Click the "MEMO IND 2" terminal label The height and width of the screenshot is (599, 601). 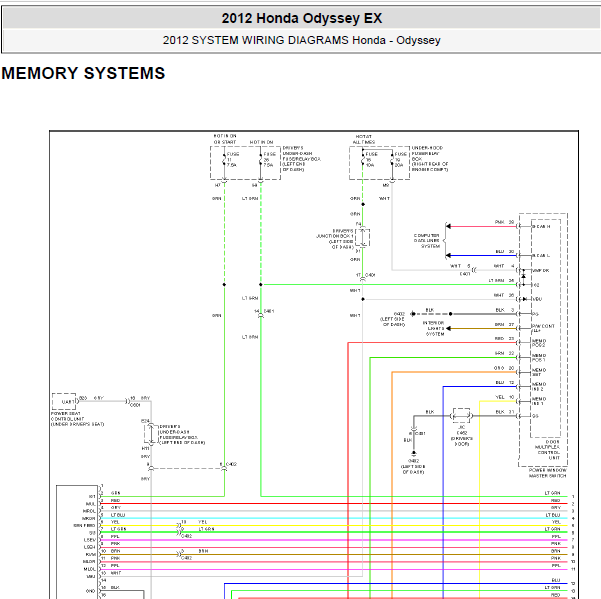(x=539, y=386)
